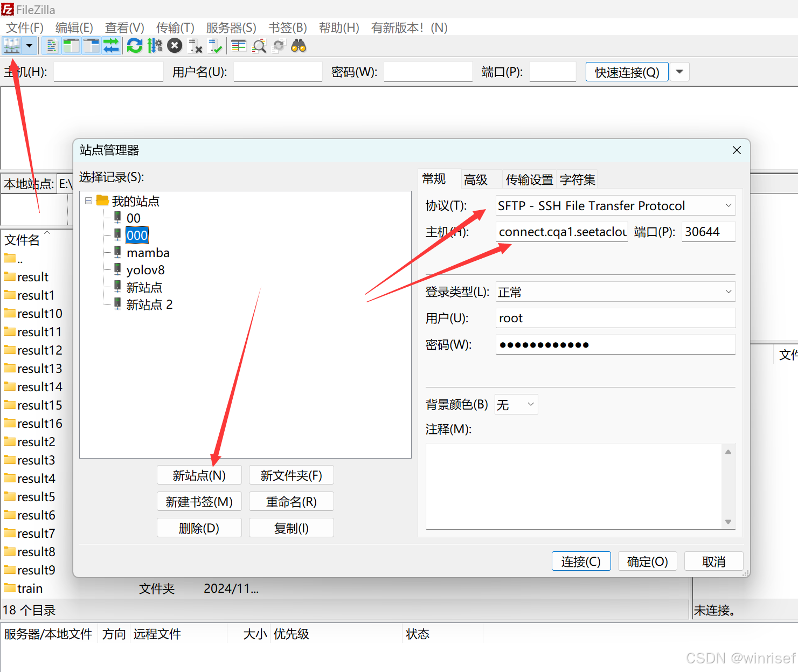Click the comments scrollbar up arrow
The width and height of the screenshot is (798, 672).
coord(728,452)
